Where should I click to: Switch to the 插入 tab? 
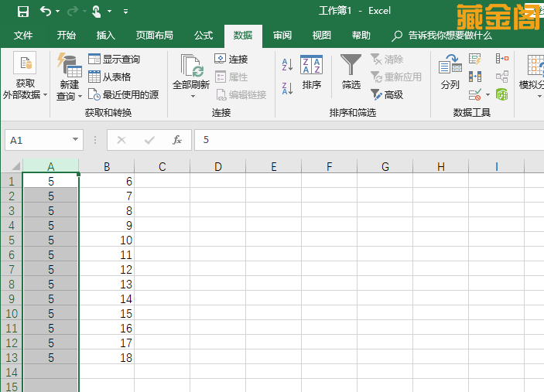[105, 36]
